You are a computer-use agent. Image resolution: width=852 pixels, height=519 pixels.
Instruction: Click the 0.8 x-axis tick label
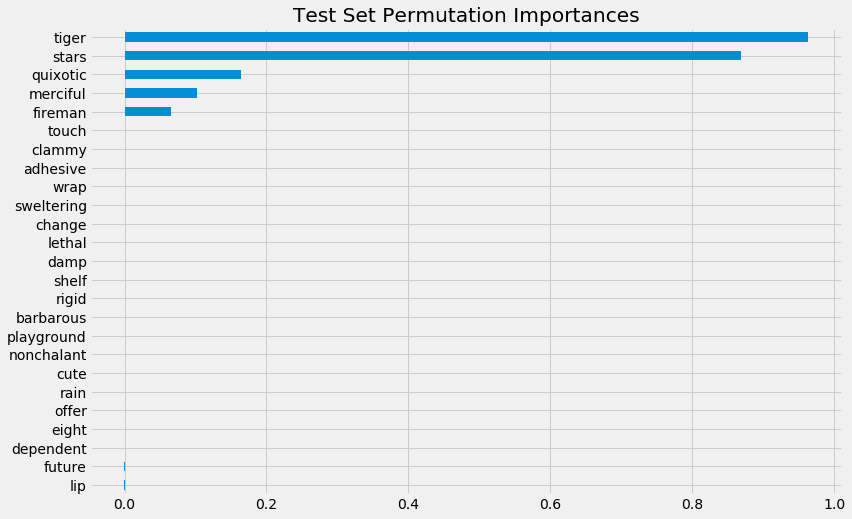coord(692,505)
